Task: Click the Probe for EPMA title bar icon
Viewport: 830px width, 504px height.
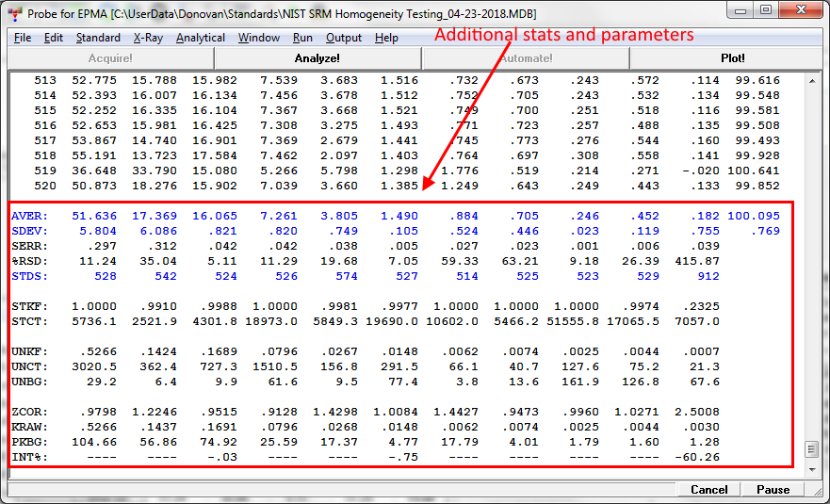Action: (x=13, y=13)
